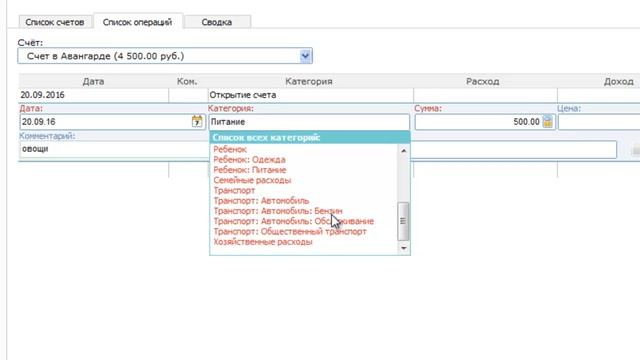This screenshot has height=360, width=640.
Task: Click the Доход column header
Action: click(x=618, y=81)
